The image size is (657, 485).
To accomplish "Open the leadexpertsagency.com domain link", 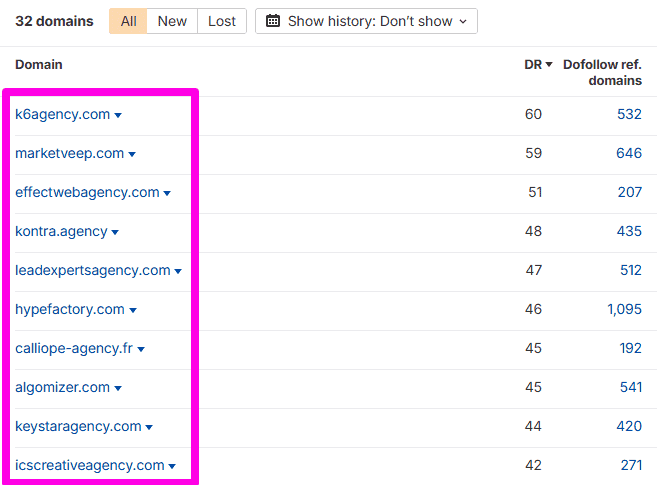I will tap(93, 270).
